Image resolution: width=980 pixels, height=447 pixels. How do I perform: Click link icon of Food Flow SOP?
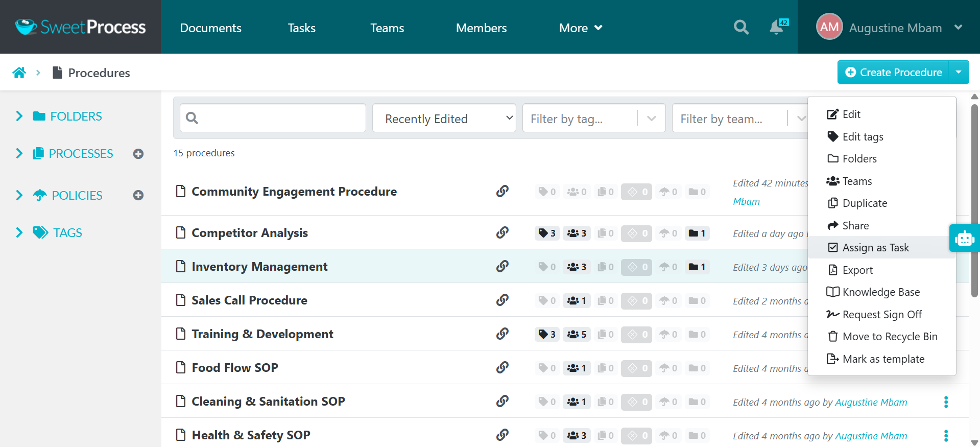point(503,367)
